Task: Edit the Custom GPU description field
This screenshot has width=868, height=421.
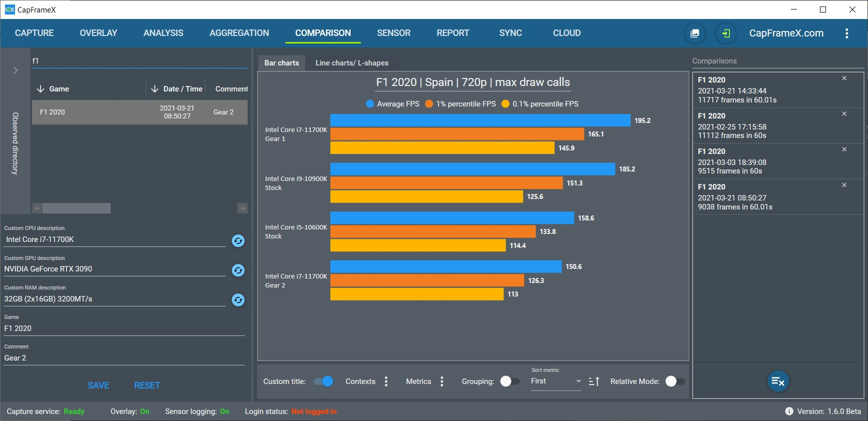Action: [115, 269]
